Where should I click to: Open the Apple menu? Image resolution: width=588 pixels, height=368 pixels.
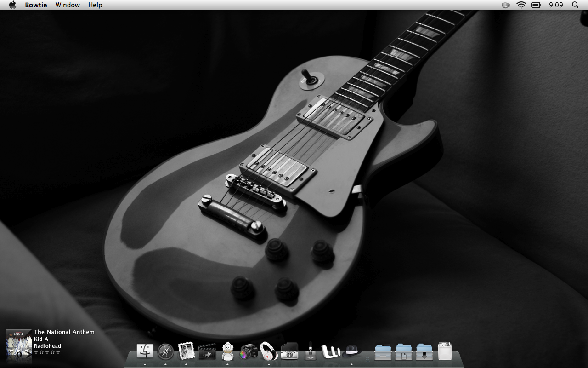12,5
